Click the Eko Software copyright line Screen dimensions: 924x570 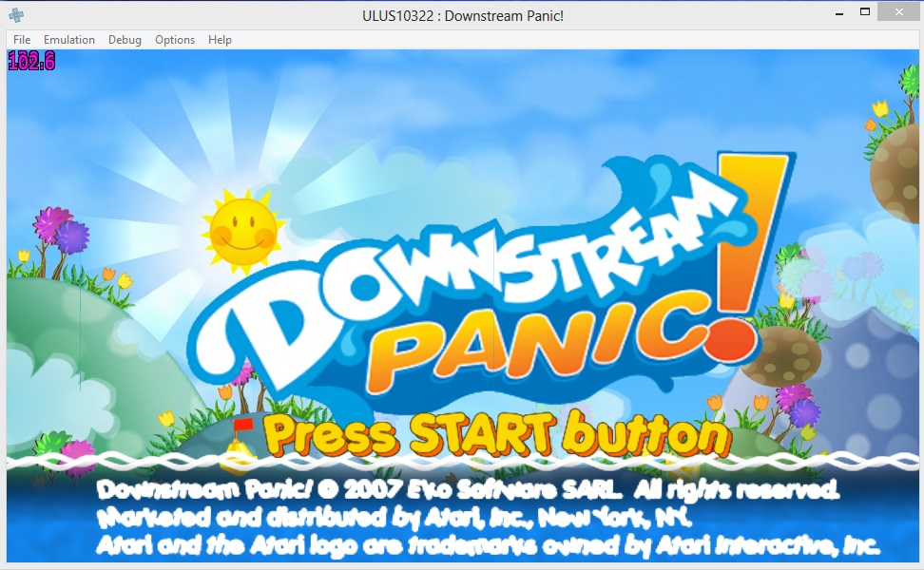click(x=468, y=491)
